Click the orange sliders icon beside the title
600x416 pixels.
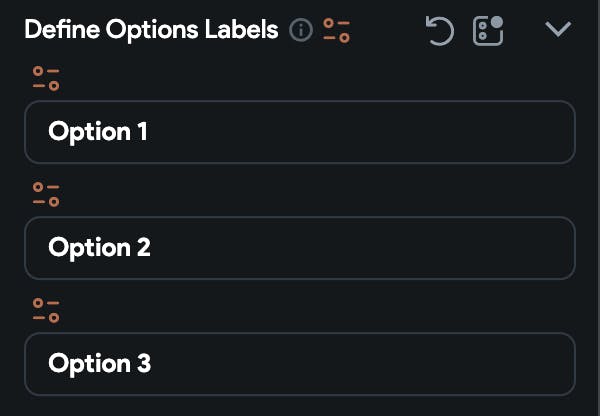(337, 31)
